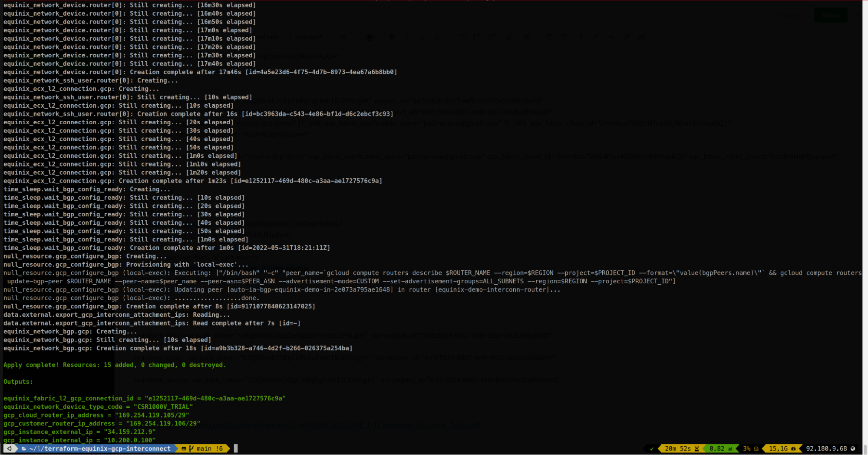Click 'export_gcp_interconn_attachment_ips: Reading...' line

click(x=117, y=315)
